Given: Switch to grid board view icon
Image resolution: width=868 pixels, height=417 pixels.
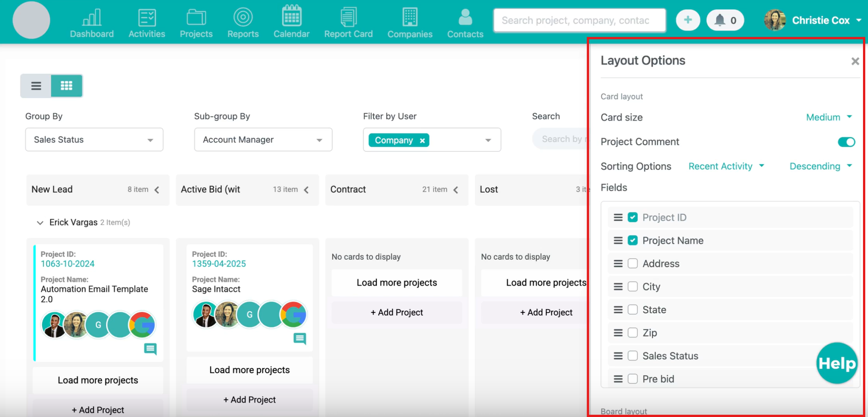Looking at the screenshot, I should tap(67, 85).
